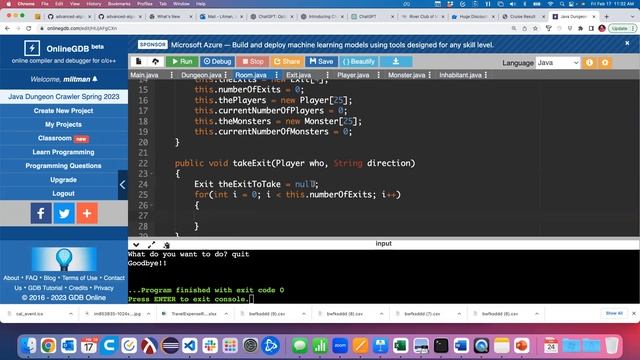This screenshot has width=640, height=360.
Task: Download the code via the arrow button
Action: click(396, 62)
